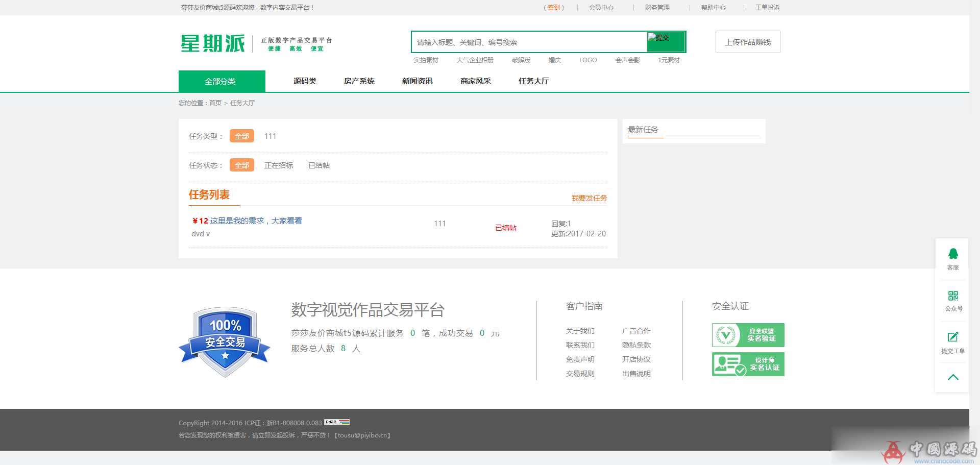Open the 安全联盟实名验证 badge
The height and width of the screenshot is (465, 980).
(x=747, y=335)
